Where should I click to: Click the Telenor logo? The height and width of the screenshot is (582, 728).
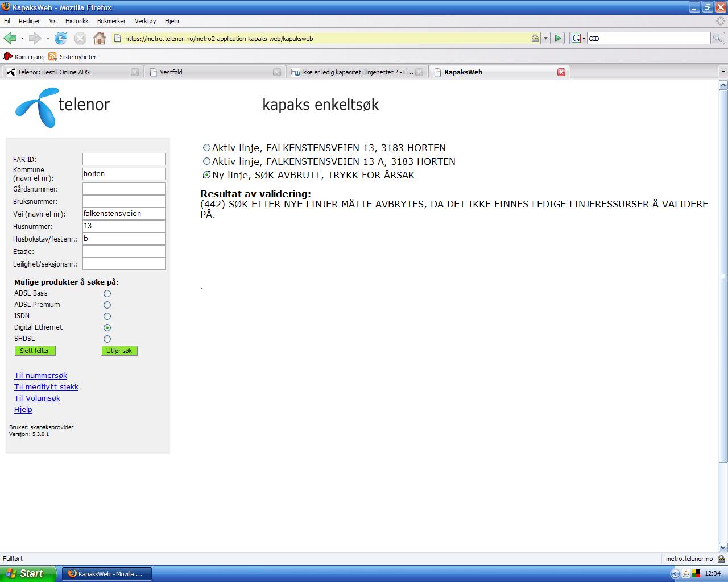tap(63, 107)
